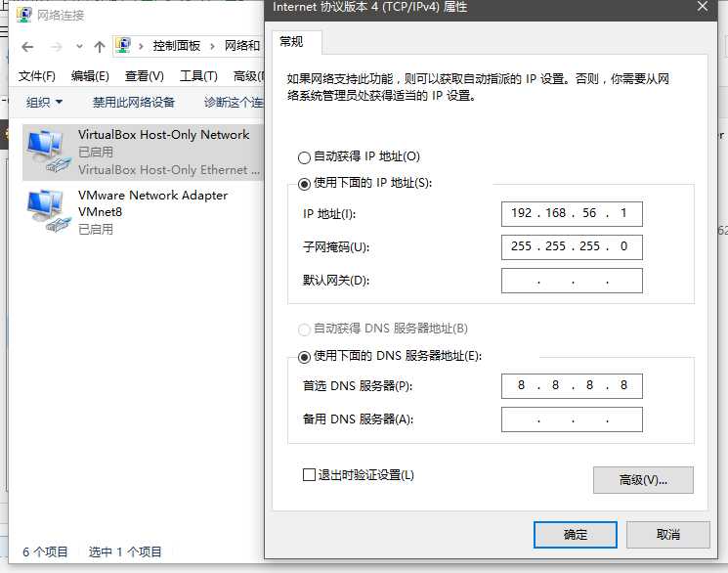The image size is (728, 573).
Task: Select 自动获得 DNS 服务器地址(B) radio button
Action: click(304, 330)
